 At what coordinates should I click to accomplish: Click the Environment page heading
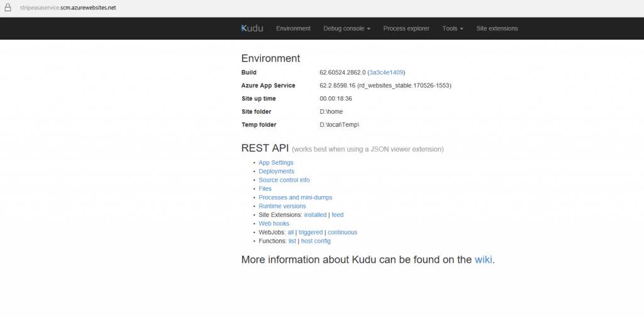point(270,58)
